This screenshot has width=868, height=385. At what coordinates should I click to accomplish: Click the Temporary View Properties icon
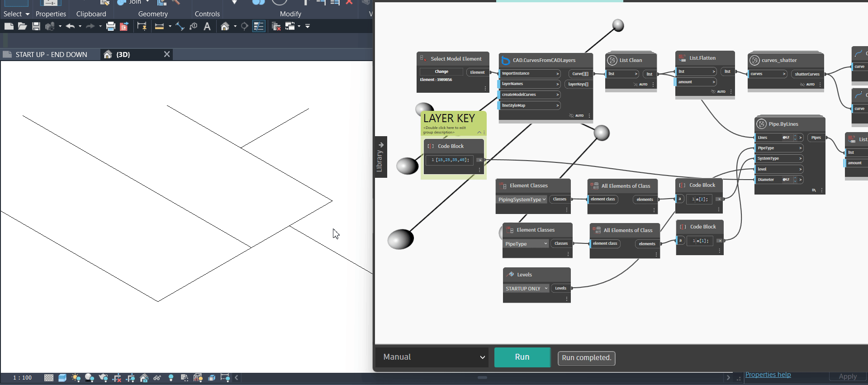(185, 378)
